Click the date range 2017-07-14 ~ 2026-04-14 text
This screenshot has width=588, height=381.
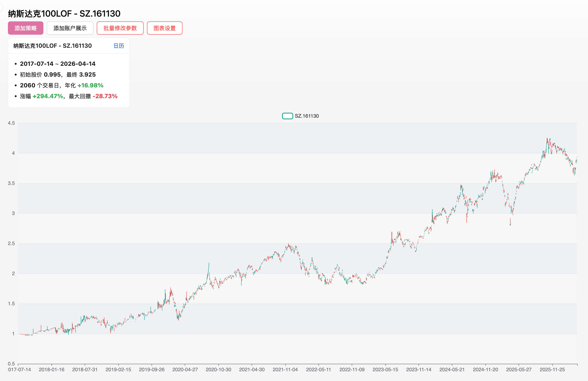pyautogui.click(x=58, y=64)
